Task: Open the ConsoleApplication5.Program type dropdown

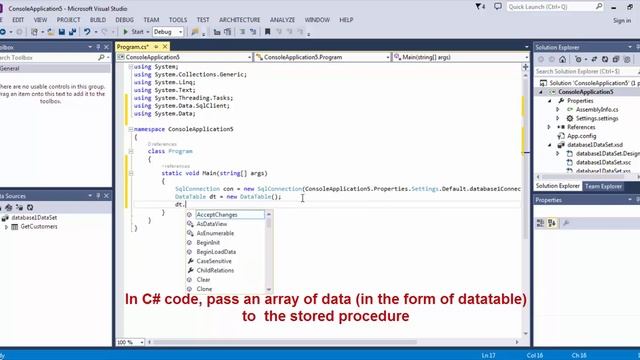Action: pos(387,58)
